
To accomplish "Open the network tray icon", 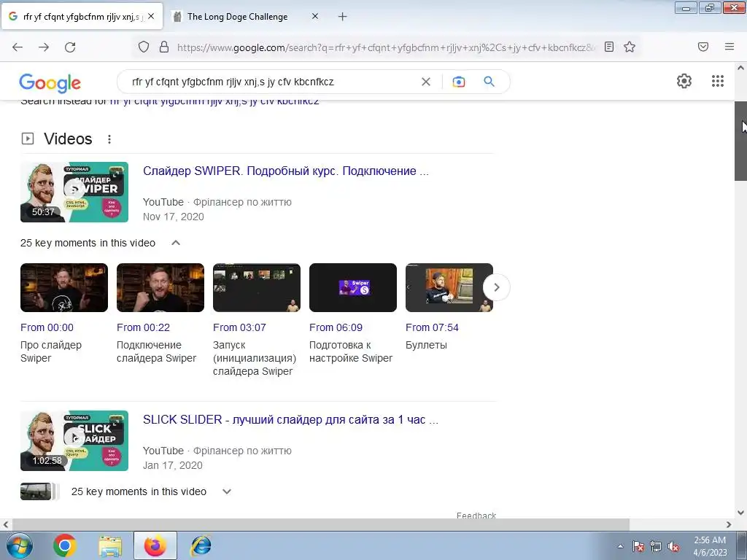I will pyautogui.click(x=656, y=547).
